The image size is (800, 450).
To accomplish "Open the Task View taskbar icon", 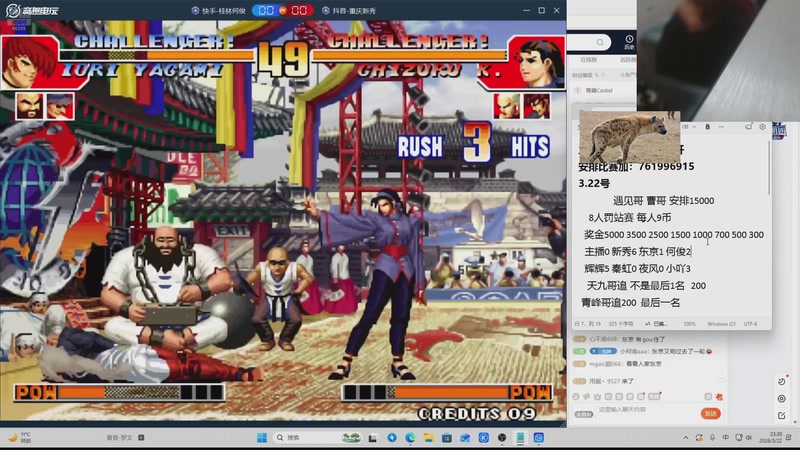I will pos(373,438).
